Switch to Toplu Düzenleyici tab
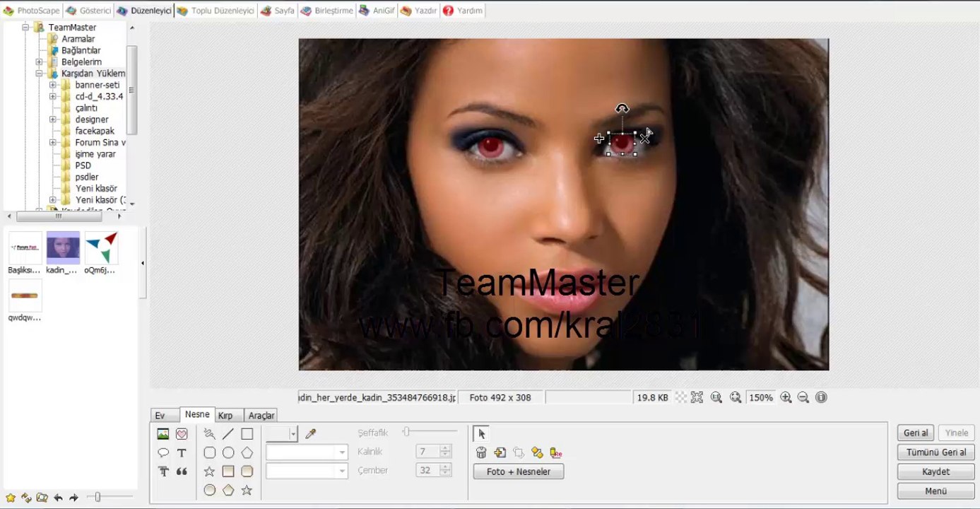This screenshot has height=509, width=980. (x=216, y=11)
